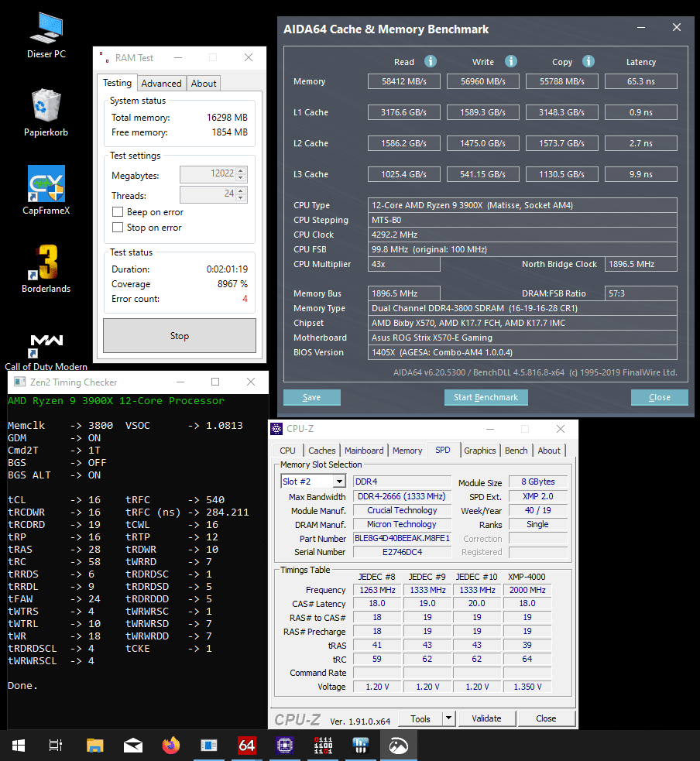Click the Motherboard field in AIDA64
Image resolution: width=700 pixels, height=761 pixels.
[523, 338]
